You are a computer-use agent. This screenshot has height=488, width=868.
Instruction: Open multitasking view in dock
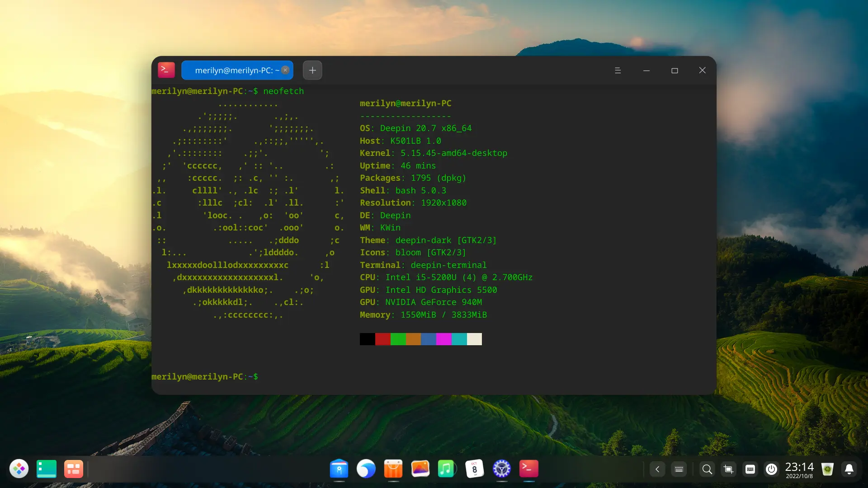coord(73,469)
